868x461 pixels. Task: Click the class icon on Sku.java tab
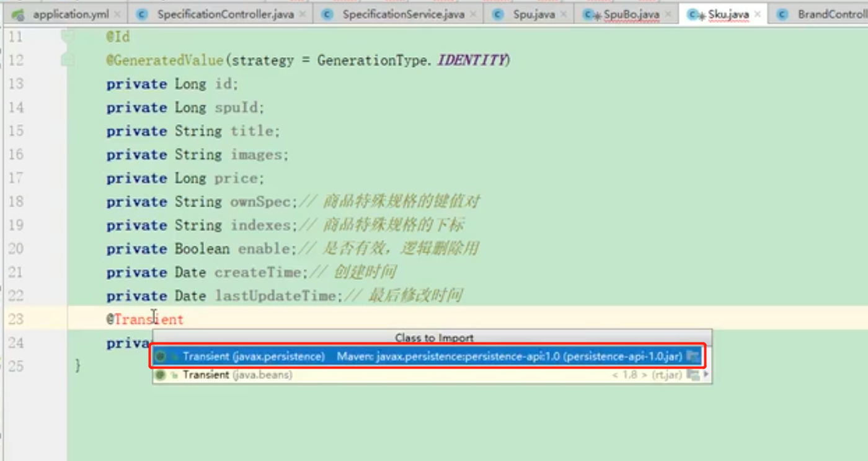(694, 14)
